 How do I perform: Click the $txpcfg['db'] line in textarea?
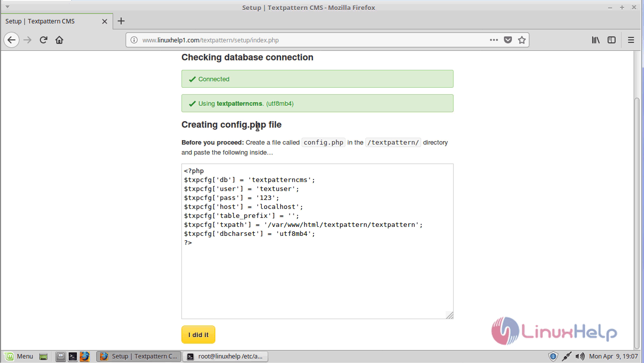pyautogui.click(x=250, y=180)
